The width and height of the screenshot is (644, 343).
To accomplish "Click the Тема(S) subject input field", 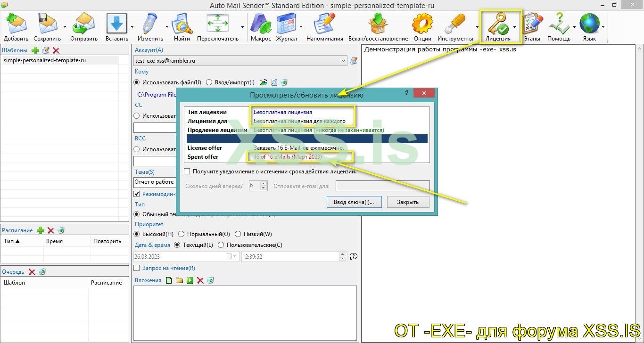I will tap(155, 182).
